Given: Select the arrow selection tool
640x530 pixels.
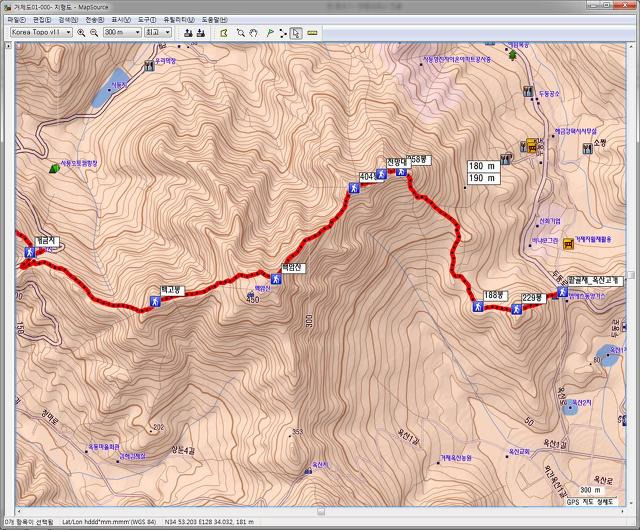Looking at the screenshot, I should click(296, 33).
